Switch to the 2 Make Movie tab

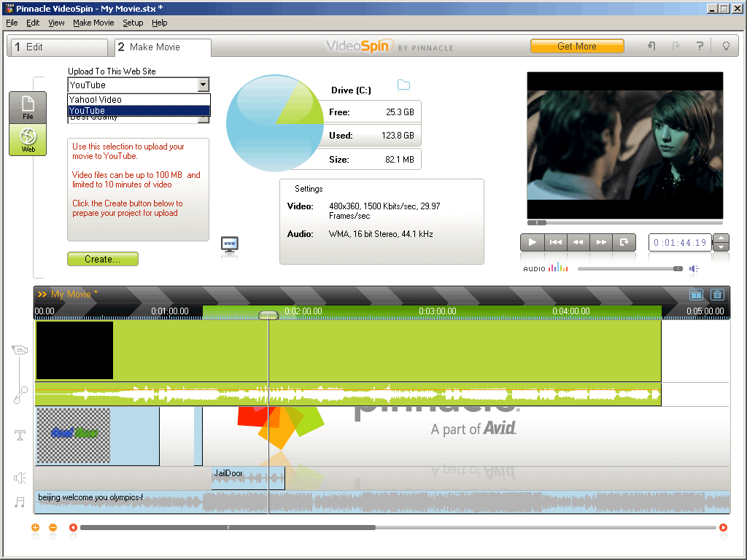[163, 47]
